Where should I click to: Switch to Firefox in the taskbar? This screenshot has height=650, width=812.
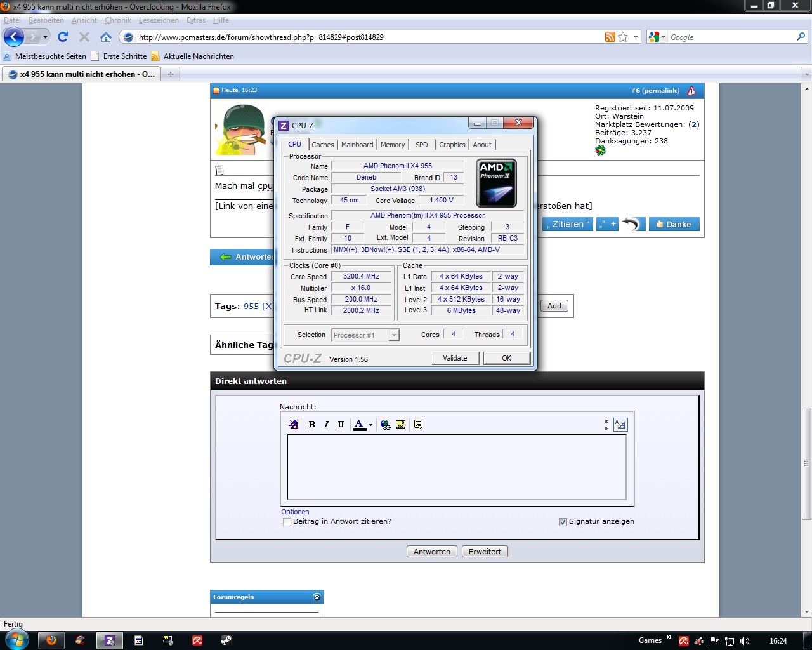click(51, 640)
